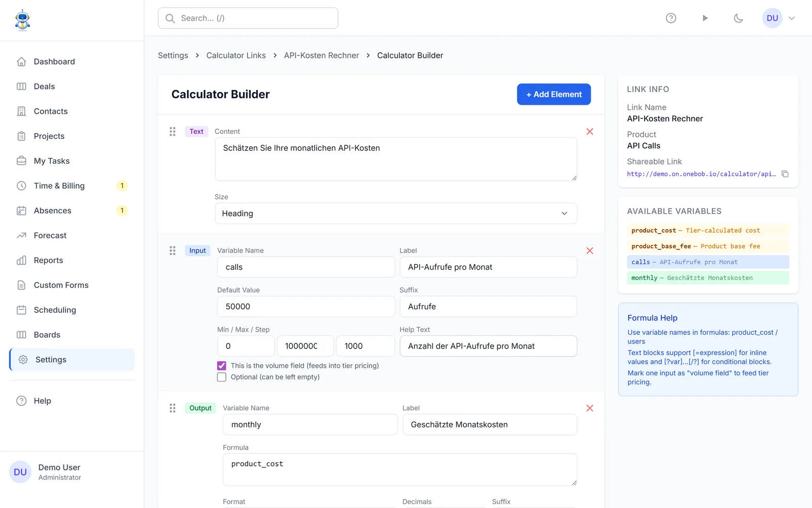Expand the user menu chevron

pos(792,18)
